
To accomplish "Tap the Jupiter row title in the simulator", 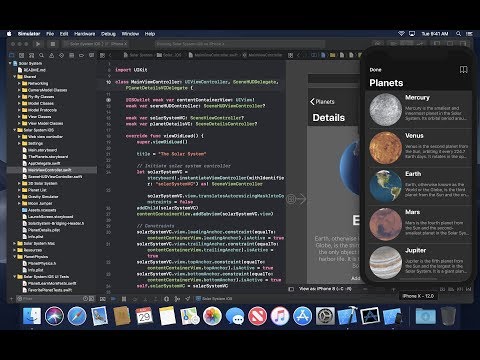I will click(x=415, y=250).
